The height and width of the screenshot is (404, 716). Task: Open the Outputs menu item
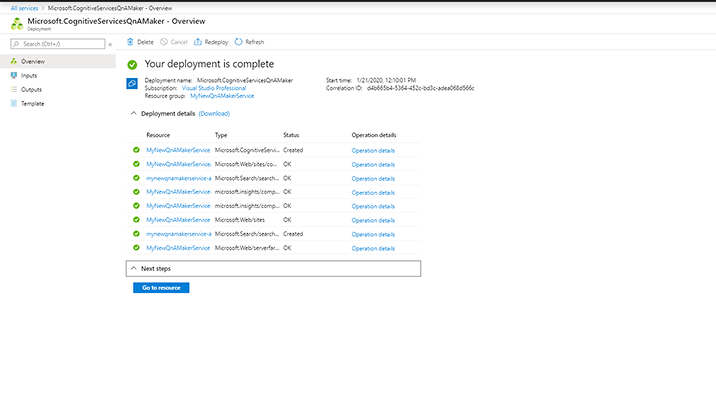pyautogui.click(x=58, y=89)
